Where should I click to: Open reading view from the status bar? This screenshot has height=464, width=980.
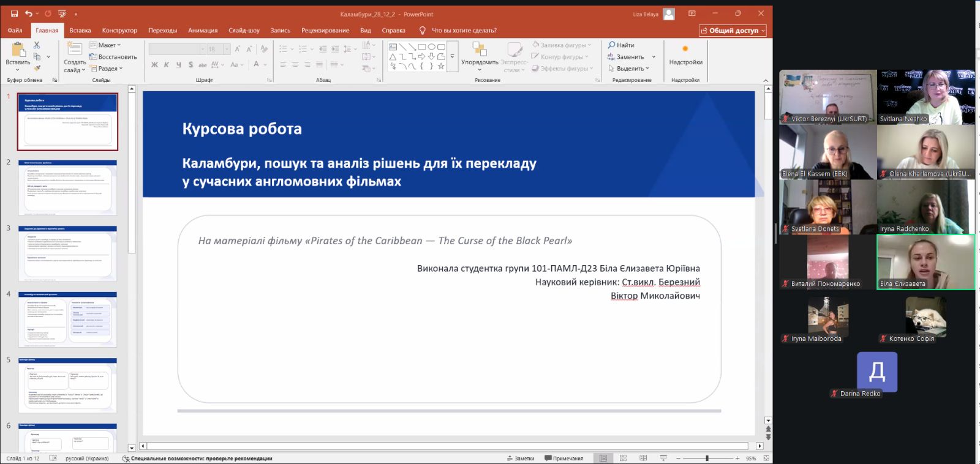643,458
